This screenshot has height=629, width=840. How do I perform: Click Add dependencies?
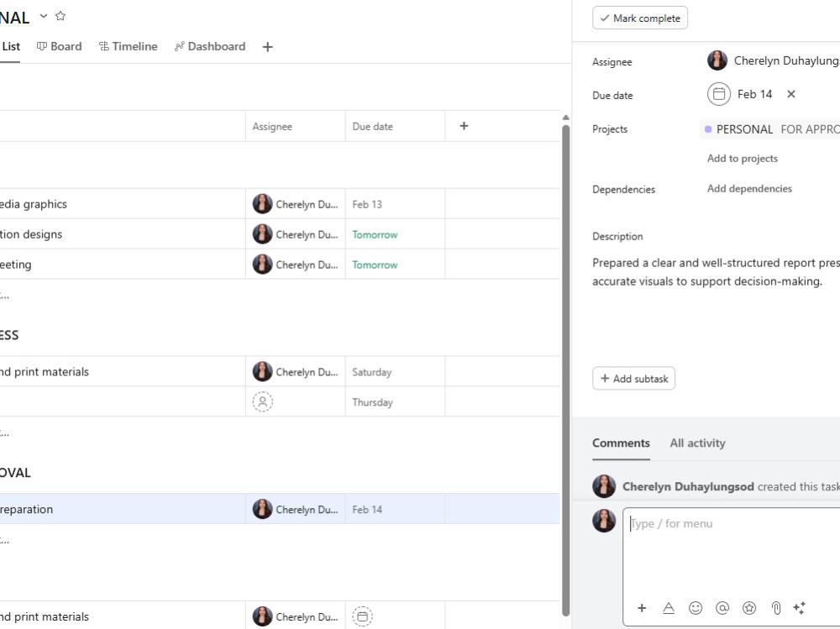[x=749, y=189]
